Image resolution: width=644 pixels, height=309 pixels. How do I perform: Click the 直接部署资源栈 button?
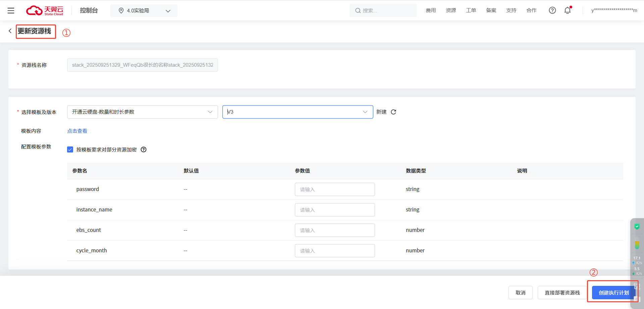click(x=562, y=293)
